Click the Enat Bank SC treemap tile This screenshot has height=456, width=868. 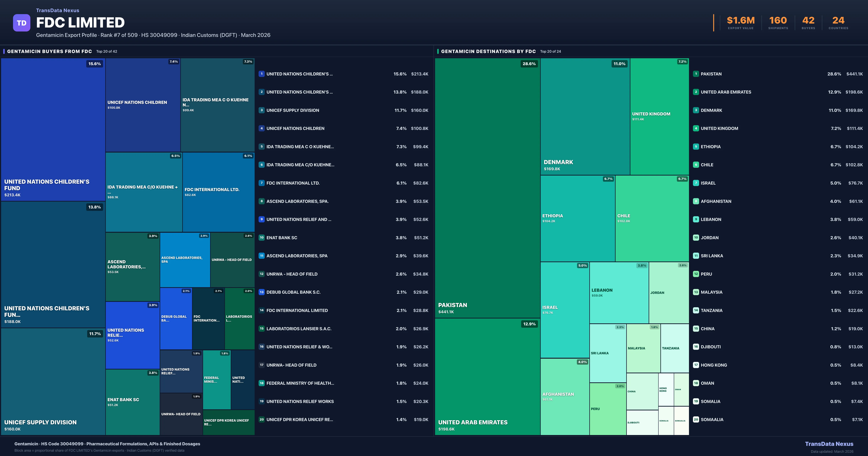pyautogui.click(x=132, y=402)
